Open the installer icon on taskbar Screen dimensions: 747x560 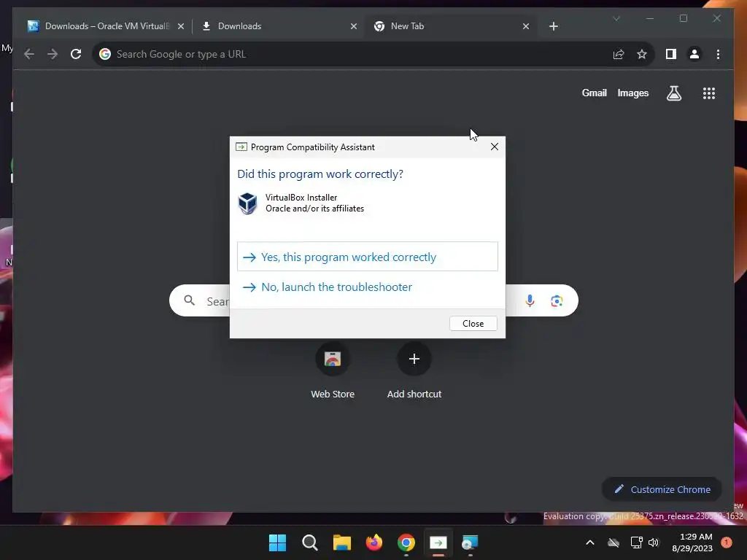click(471, 542)
